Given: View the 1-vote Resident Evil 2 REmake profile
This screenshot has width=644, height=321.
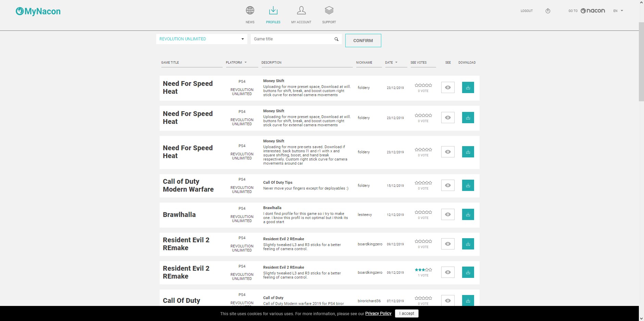Looking at the screenshot, I should click(448, 272).
